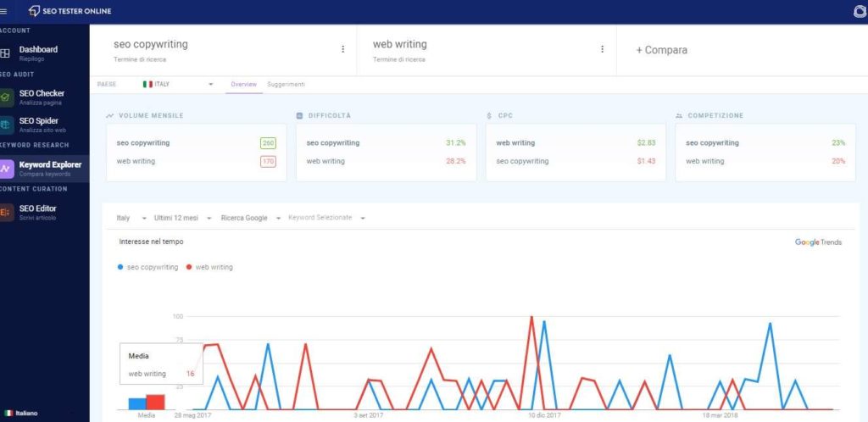Viewport: 868px width, 422px height.
Task: Expand the Italy country dropdown under Paese
Action: [x=178, y=85]
